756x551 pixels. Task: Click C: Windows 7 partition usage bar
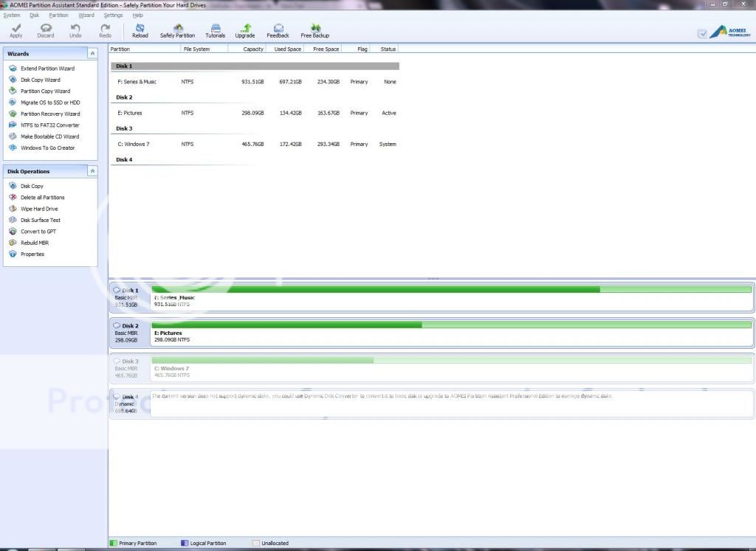pos(451,360)
